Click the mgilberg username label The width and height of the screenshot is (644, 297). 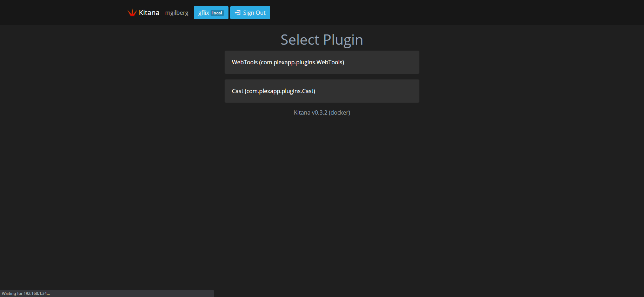pyautogui.click(x=177, y=13)
